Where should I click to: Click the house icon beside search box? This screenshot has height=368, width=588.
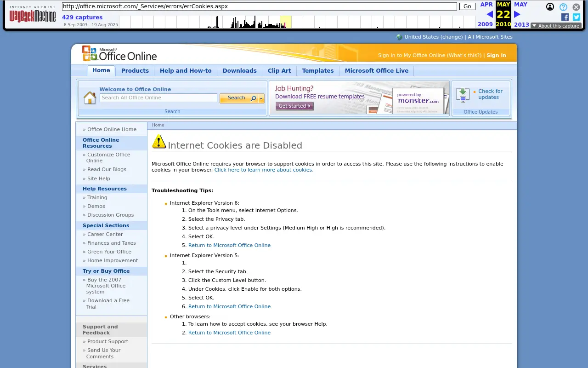(90, 98)
